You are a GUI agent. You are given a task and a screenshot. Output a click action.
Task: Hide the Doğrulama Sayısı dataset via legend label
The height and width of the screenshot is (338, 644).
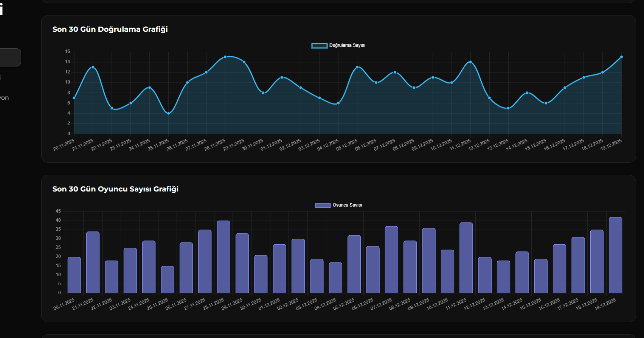click(x=347, y=45)
